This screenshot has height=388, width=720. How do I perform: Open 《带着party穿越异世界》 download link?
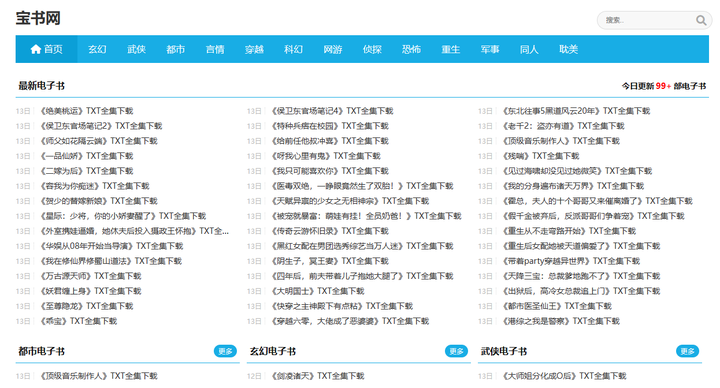(571, 261)
